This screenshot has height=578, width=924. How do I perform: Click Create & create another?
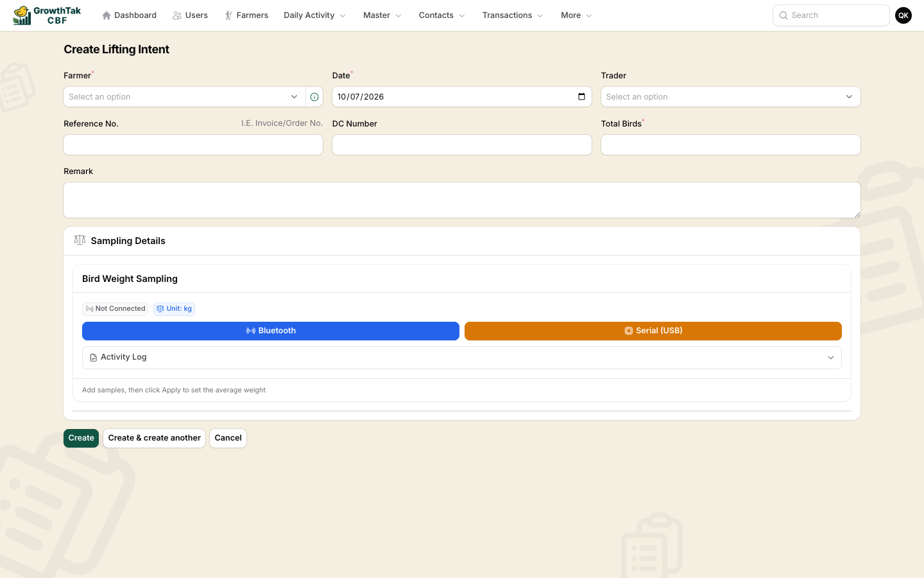coord(155,438)
